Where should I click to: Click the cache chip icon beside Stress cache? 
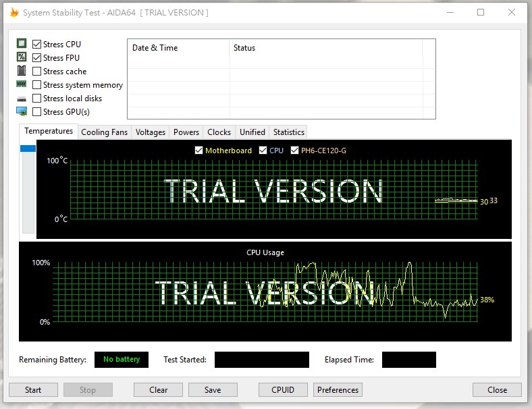[x=22, y=71]
